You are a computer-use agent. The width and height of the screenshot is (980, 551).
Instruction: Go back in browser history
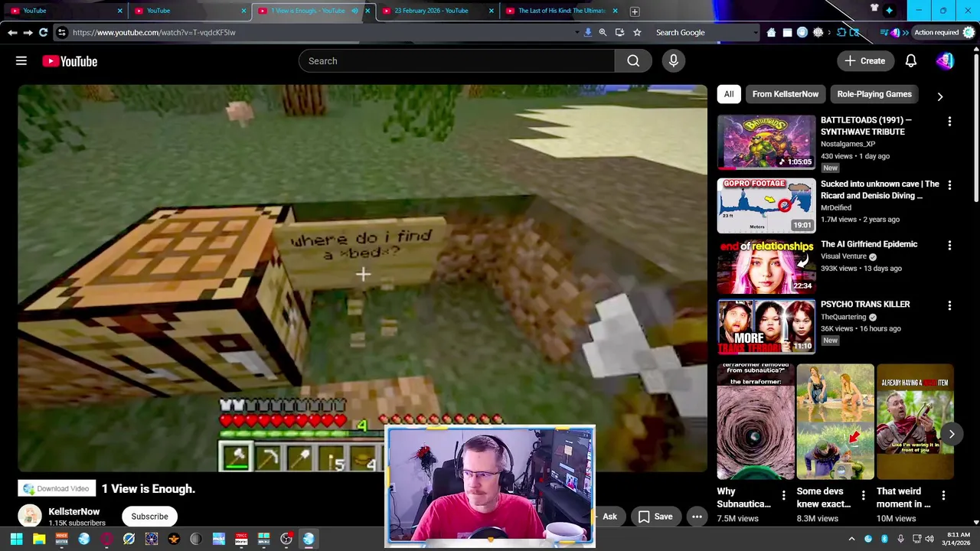(x=12, y=32)
